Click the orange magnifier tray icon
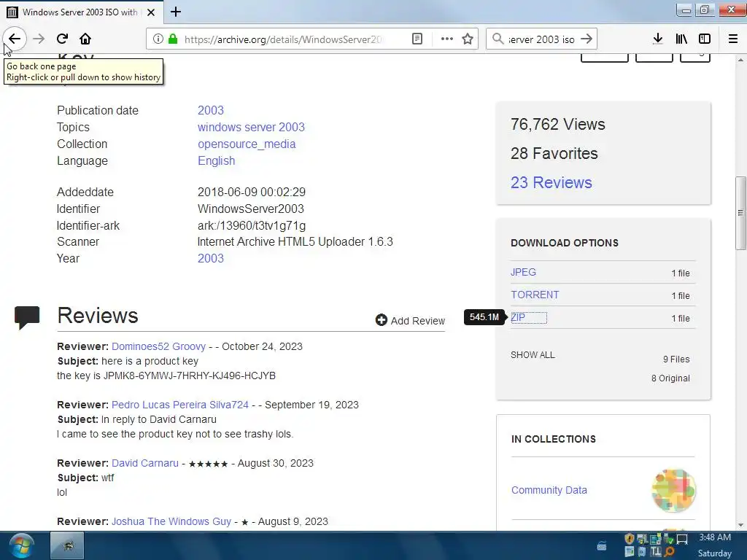 tap(670, 552)
